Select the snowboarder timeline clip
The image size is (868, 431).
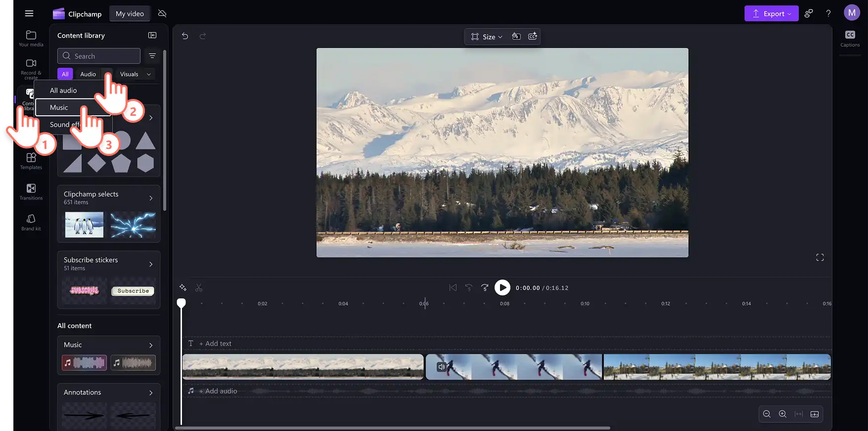514,367
